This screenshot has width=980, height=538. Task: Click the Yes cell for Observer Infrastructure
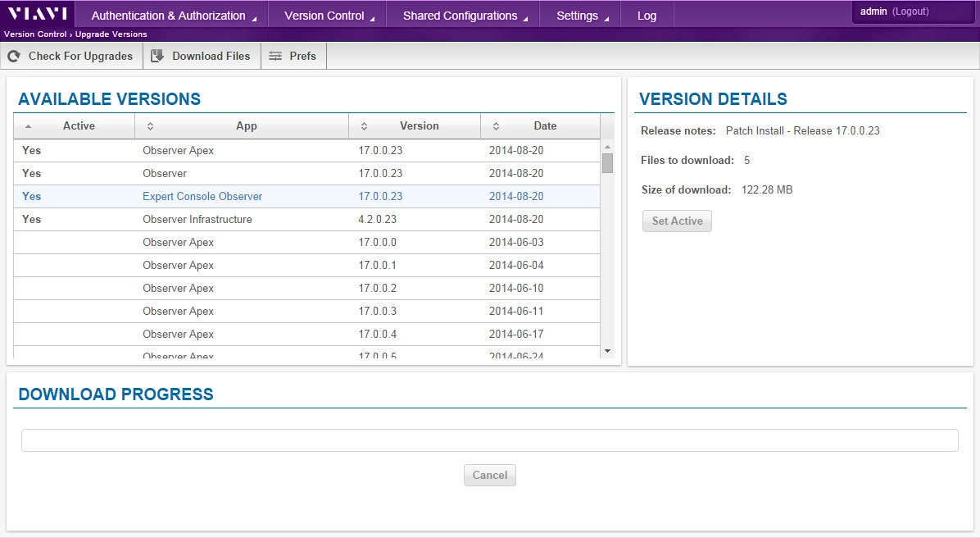pyautogui.click(x=31, y=220)
